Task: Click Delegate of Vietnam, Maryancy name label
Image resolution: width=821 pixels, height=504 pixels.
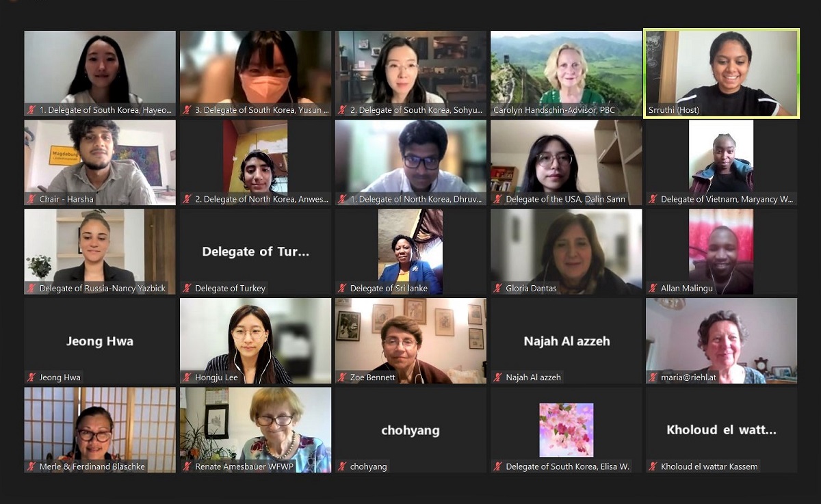Action: click(727, 199)
